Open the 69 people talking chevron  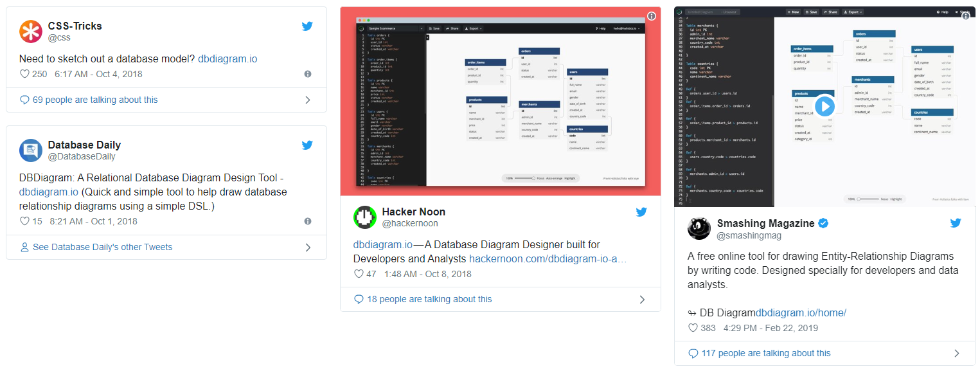tap(308, 100)
